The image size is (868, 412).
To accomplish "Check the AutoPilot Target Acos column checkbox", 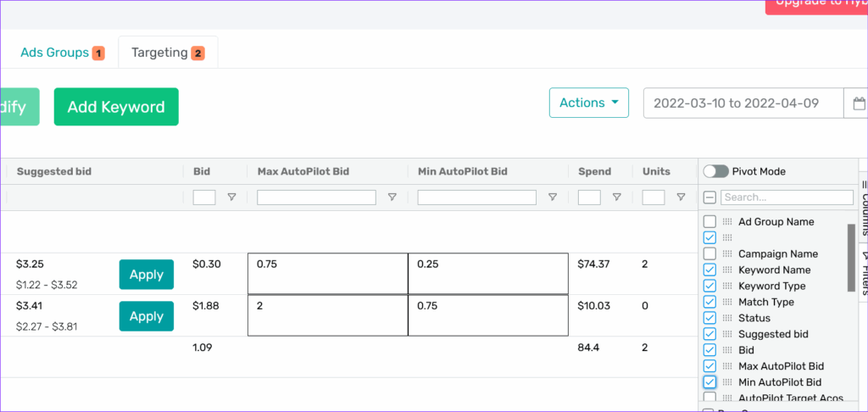I will click(709, 397).
